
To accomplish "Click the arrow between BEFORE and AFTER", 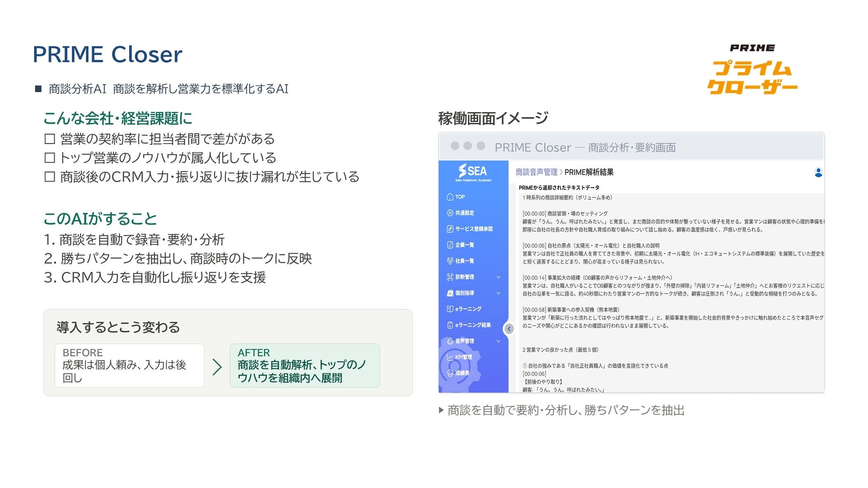I will click(217, 367).
